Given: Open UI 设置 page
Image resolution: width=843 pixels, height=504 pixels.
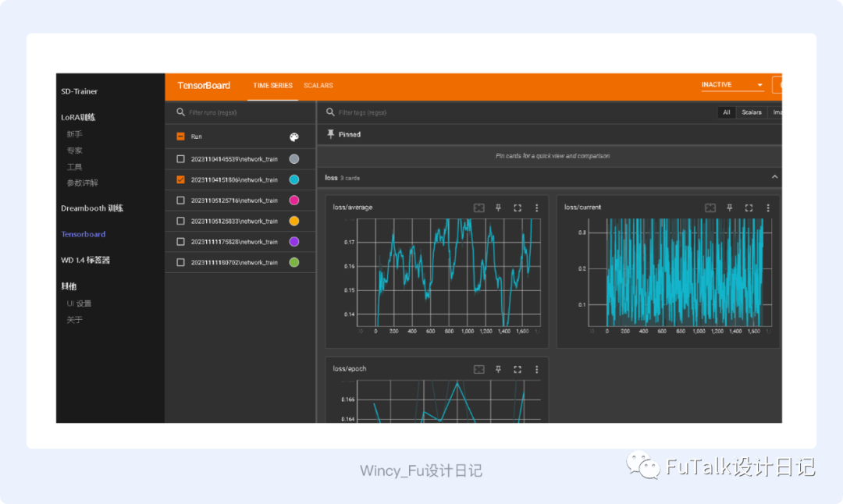Looking at the screenshot, I should pos(79,303).
